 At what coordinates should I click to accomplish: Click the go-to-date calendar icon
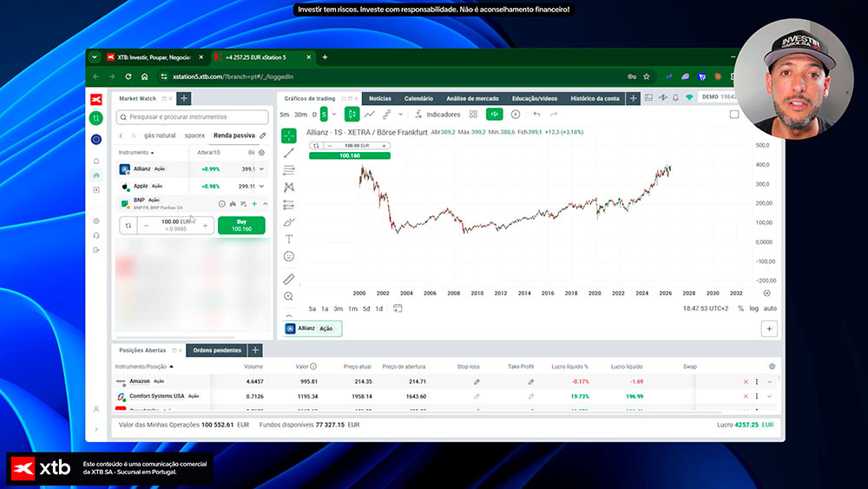pos(398,308)
